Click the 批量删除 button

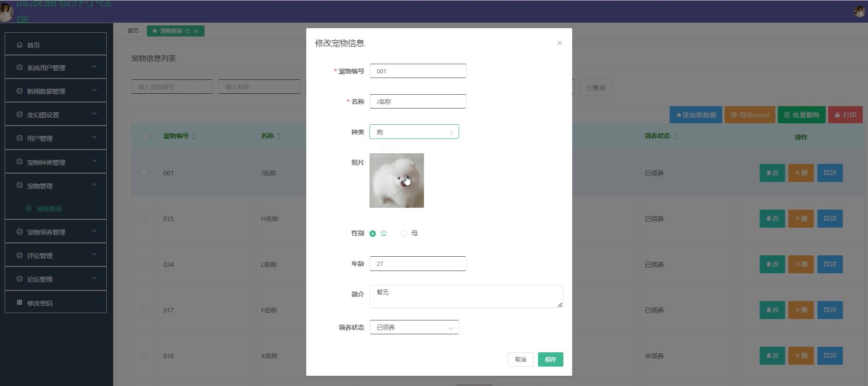(x=802, y=115)
